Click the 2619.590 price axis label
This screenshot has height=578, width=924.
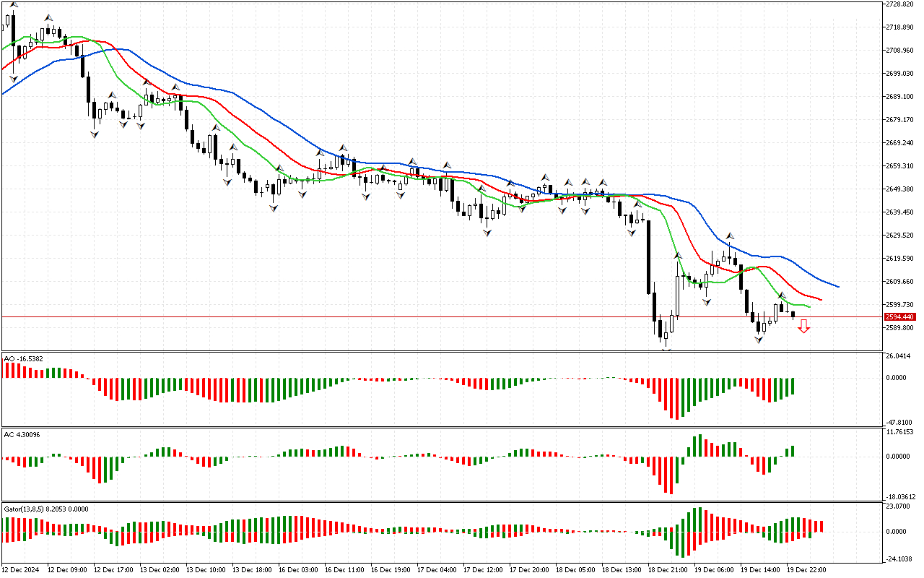tap(901, 259)
